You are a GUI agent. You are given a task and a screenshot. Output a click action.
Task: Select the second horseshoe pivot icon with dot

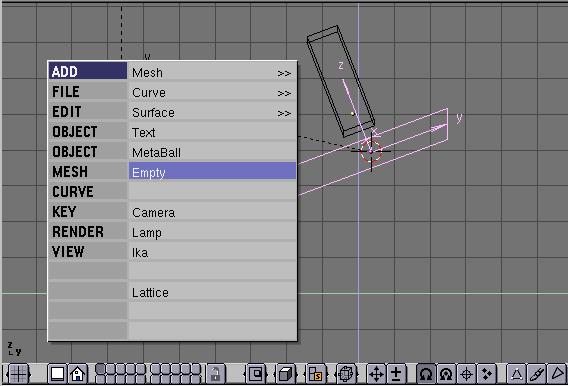tap(446, 373)
